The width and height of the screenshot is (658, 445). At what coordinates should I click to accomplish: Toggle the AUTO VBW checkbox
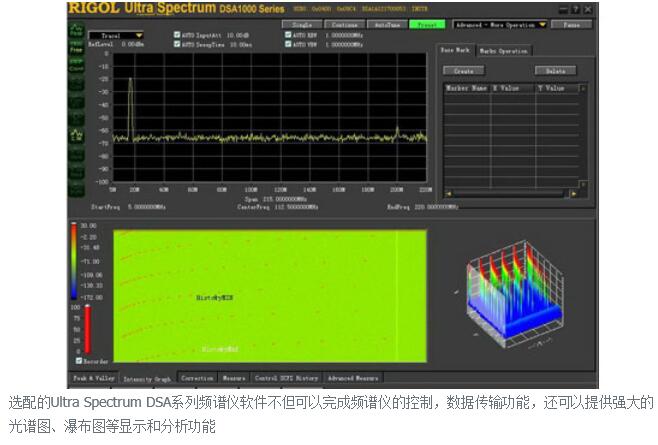pyautogui.click(x=288, y=45)
